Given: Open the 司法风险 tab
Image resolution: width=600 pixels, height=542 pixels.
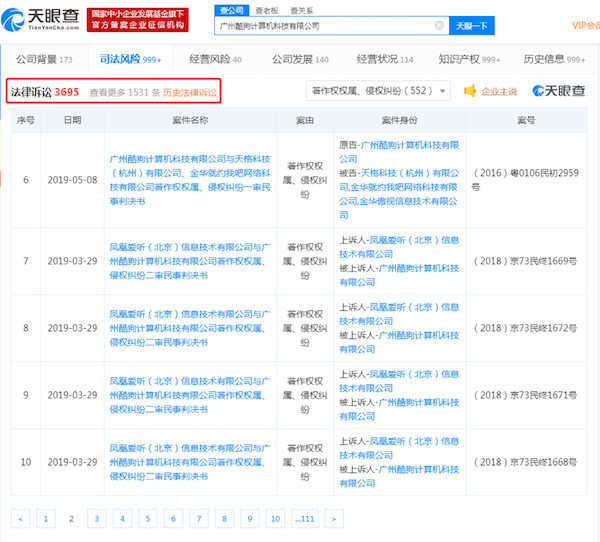Looking at the screenshot, I should click(130, 59).
